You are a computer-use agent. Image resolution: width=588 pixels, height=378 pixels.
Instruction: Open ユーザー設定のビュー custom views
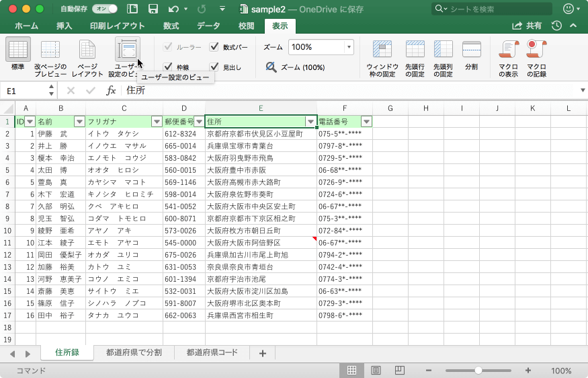(128, 50)
